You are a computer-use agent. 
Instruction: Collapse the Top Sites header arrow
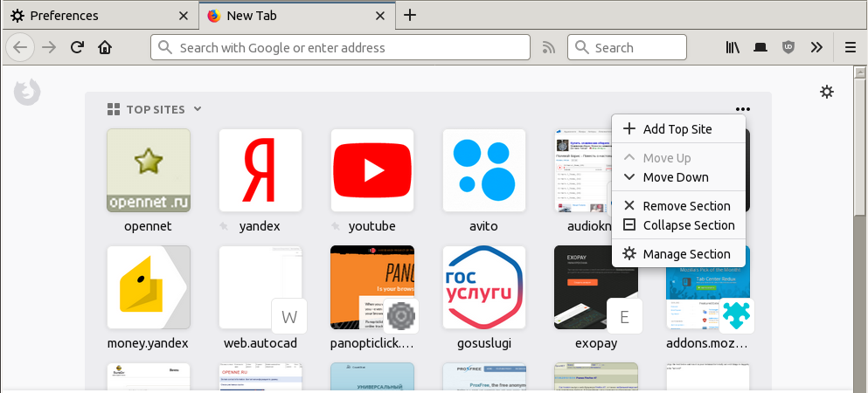coord(198,109)
